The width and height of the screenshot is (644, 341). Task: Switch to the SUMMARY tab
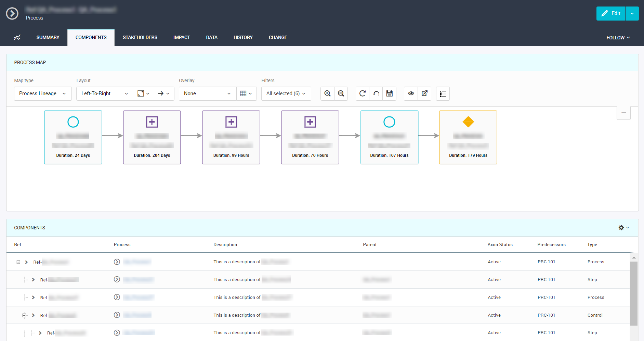48,37
